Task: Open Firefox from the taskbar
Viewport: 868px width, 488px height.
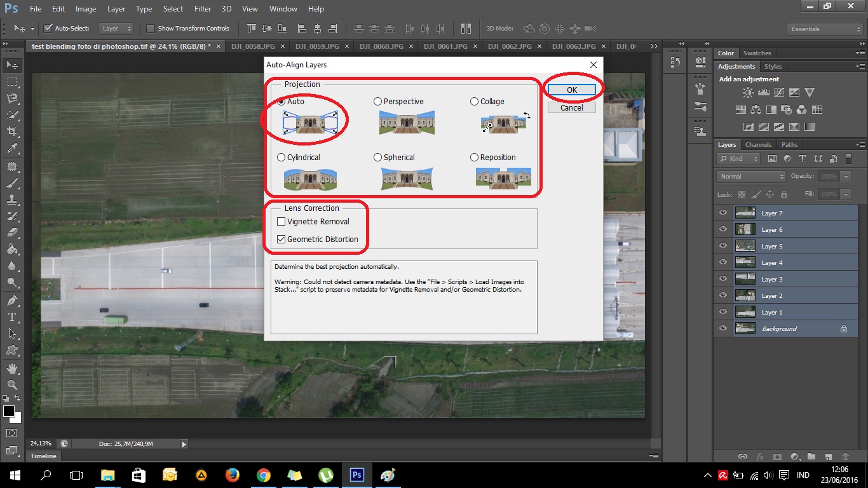Action: (x=232, y=475)
